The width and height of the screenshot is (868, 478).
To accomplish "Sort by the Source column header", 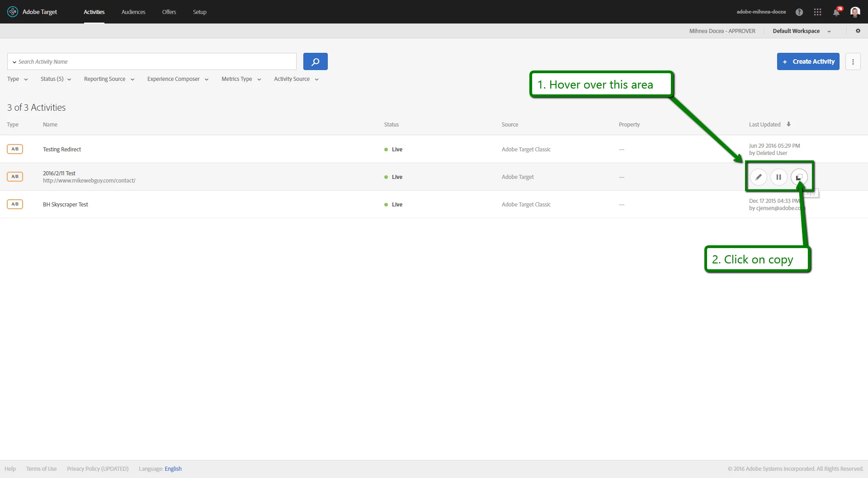I will (510, 125).
